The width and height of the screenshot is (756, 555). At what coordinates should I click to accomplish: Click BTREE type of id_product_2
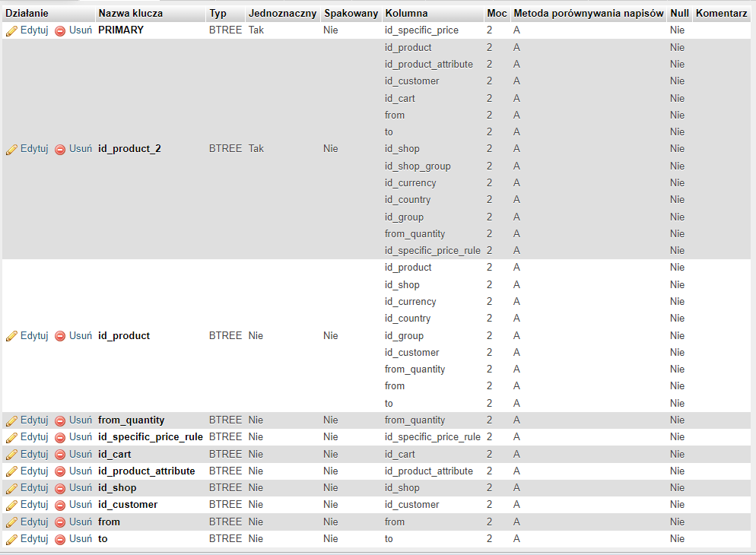pos(226,148)
